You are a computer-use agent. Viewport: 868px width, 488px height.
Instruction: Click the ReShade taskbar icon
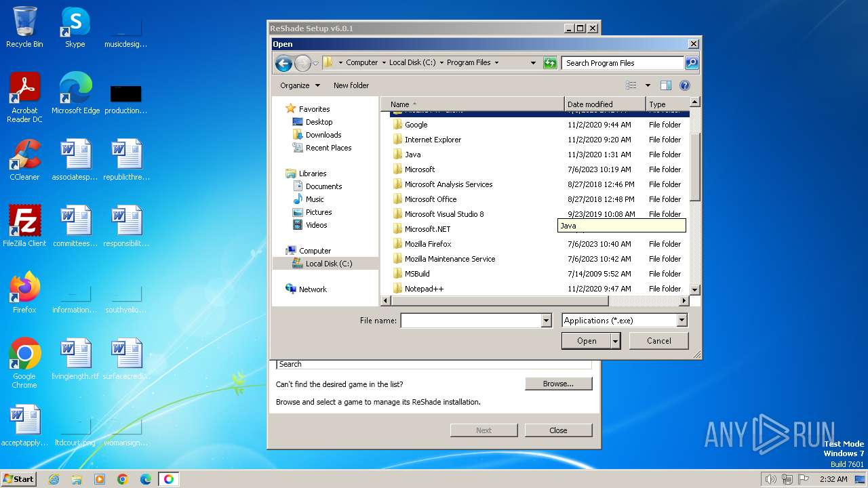(169, 479)
